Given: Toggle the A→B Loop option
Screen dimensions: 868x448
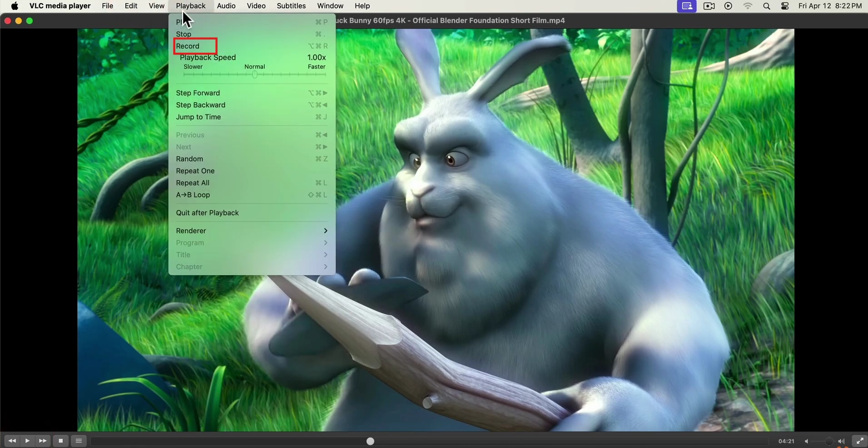Looking at the screenshot, I should [x=252, y=195].
